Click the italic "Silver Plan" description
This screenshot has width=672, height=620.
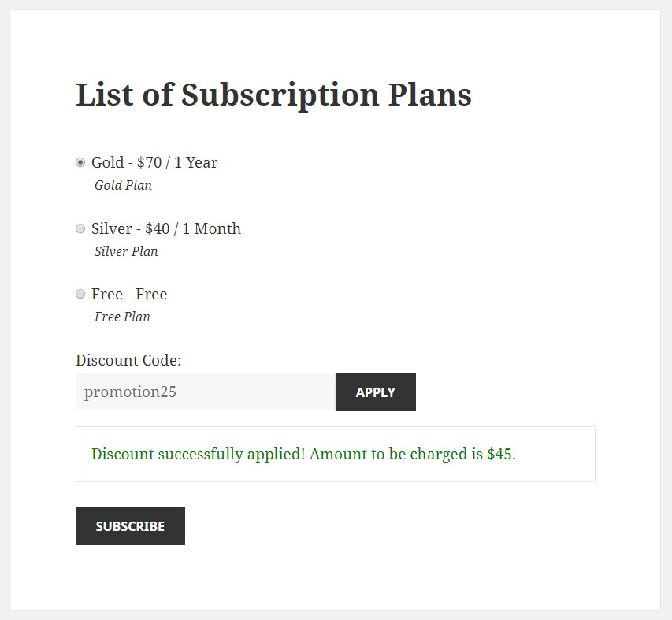(126, 252)
